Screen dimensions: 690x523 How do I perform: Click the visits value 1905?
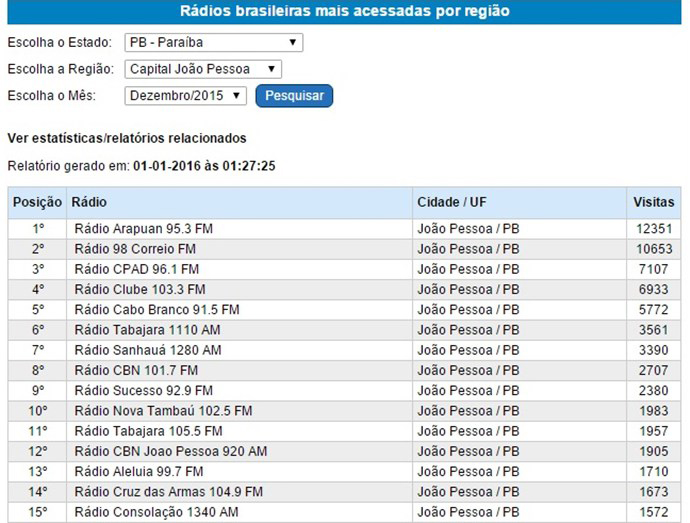click(x=653, y=452)
